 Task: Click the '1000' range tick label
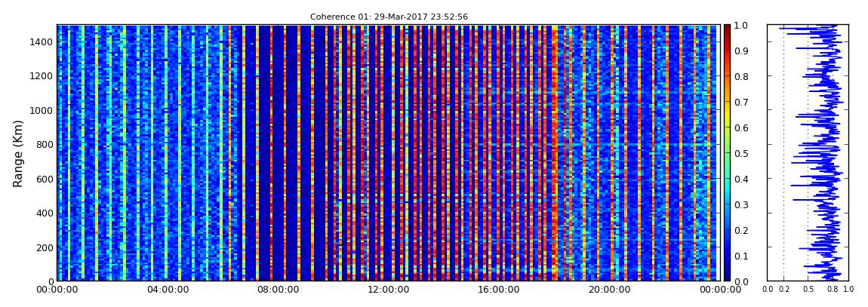click(42, 110)
